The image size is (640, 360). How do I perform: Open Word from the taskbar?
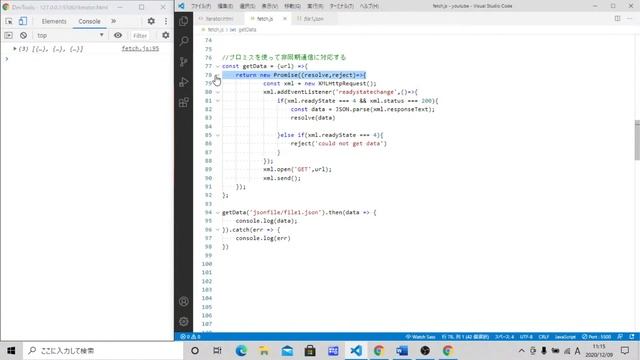click(402, 351)
